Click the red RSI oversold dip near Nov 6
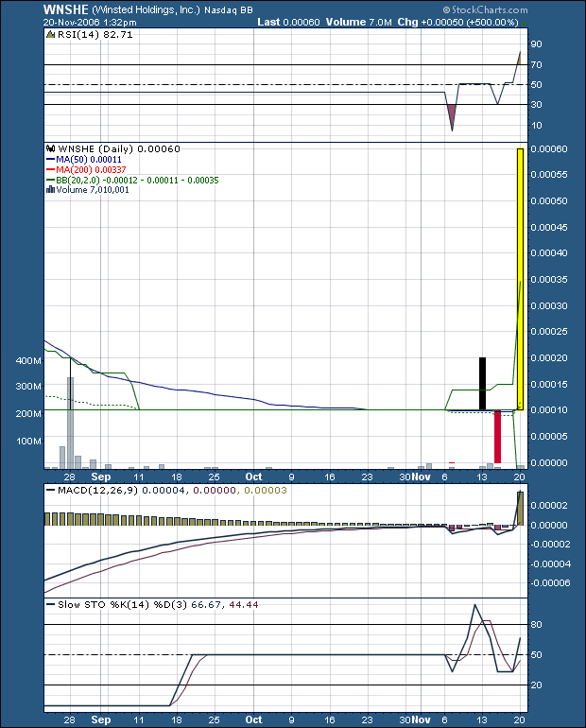Viewport: 586px width, 728px height. [452, 116]
